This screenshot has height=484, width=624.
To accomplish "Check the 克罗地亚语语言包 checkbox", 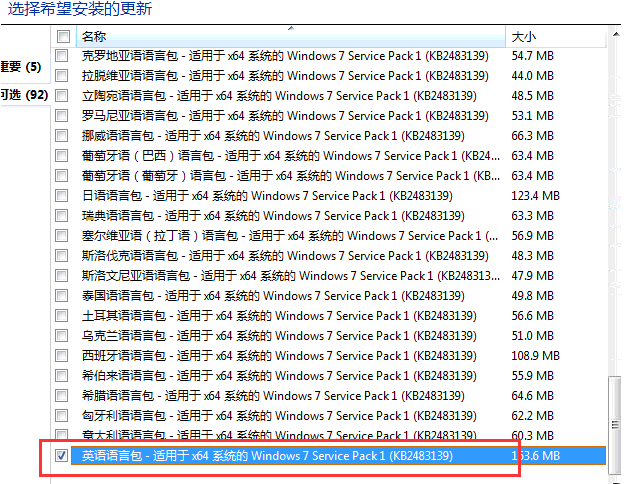I will tap(63, 56).
